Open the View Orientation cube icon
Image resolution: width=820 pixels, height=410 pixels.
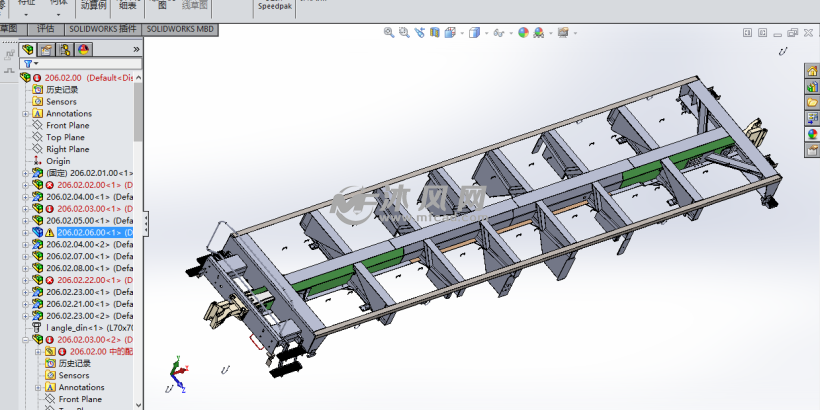[449, 32]
